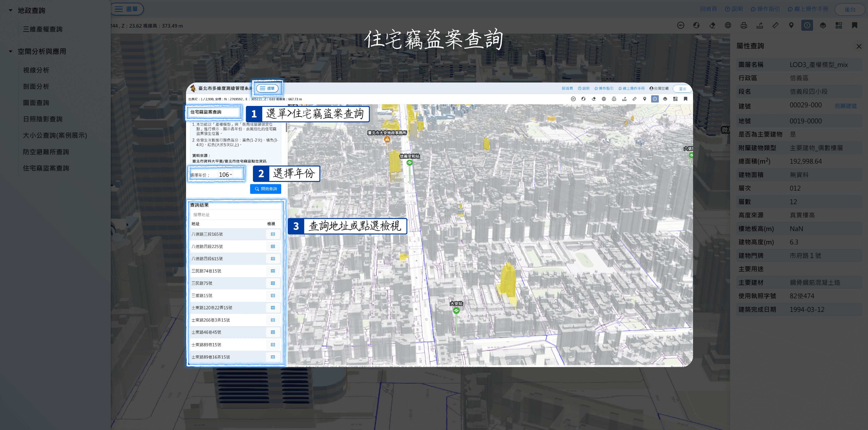Open the globe basemap icon
868x430 pixels.
(728, 26)
